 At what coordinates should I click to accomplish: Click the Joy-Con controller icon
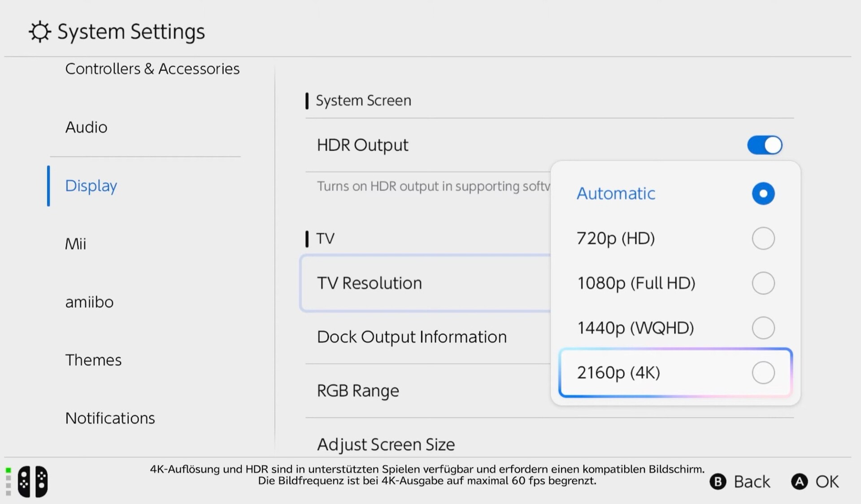click(33, 482)
